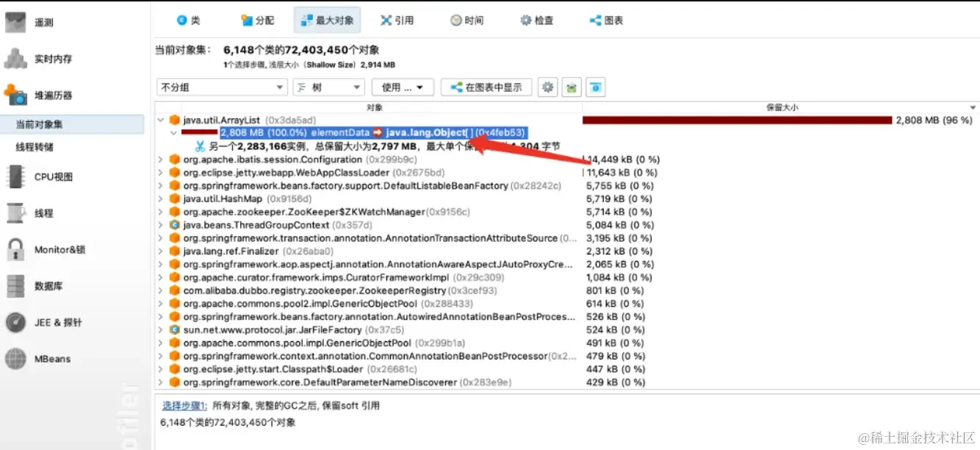Click the ThreadGroupContext class icon

[x=174, y=225]
